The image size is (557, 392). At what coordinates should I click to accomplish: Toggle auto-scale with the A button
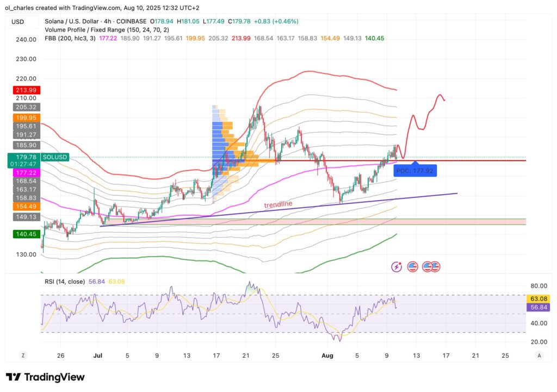coord(539,355)
